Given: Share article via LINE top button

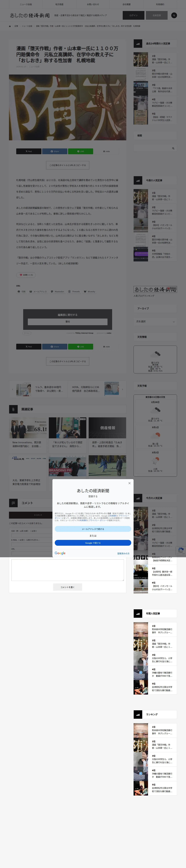Looking at the screenshot, I should [x=80, y=151].
